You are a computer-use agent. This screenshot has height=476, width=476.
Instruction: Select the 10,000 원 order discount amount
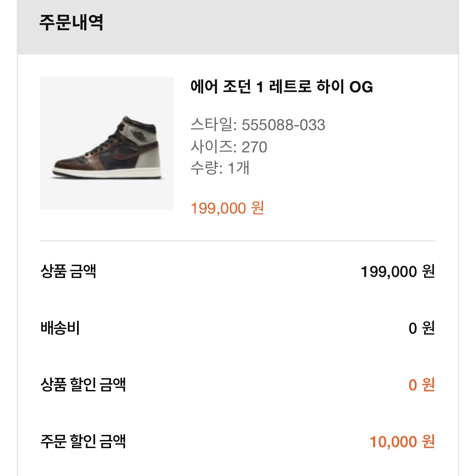402,442
